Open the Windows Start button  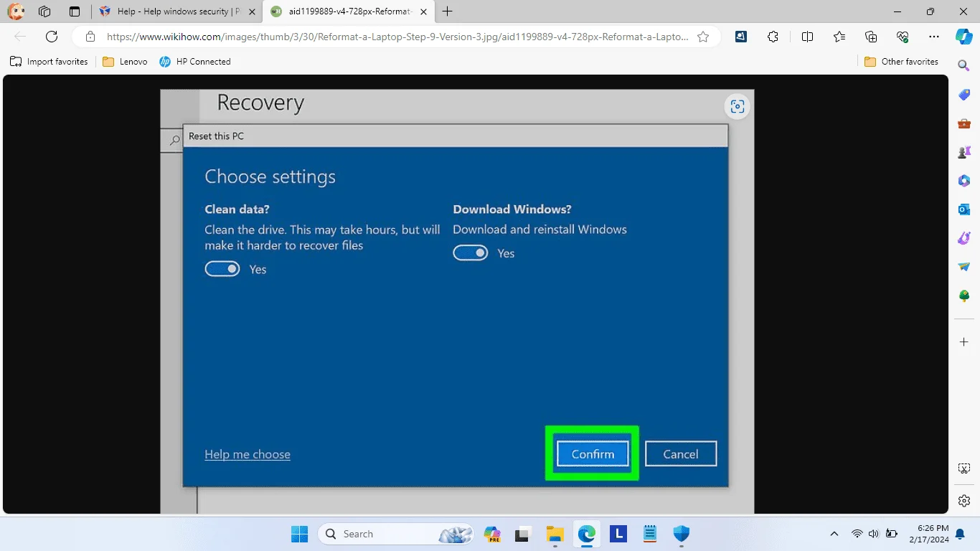tap(299, 534)
